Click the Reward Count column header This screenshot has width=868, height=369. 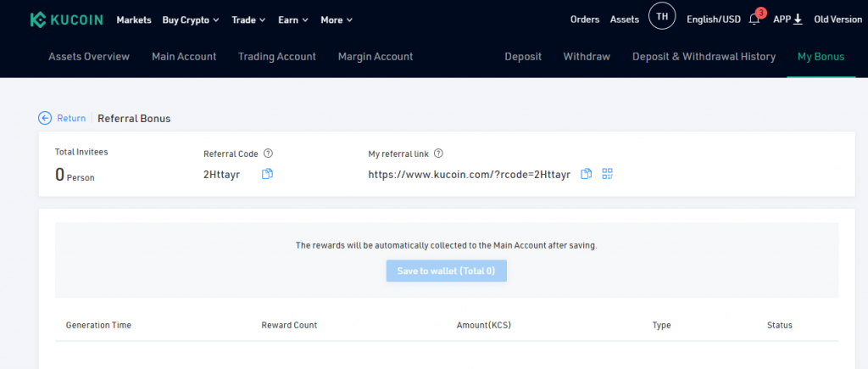tap(289, 325)
